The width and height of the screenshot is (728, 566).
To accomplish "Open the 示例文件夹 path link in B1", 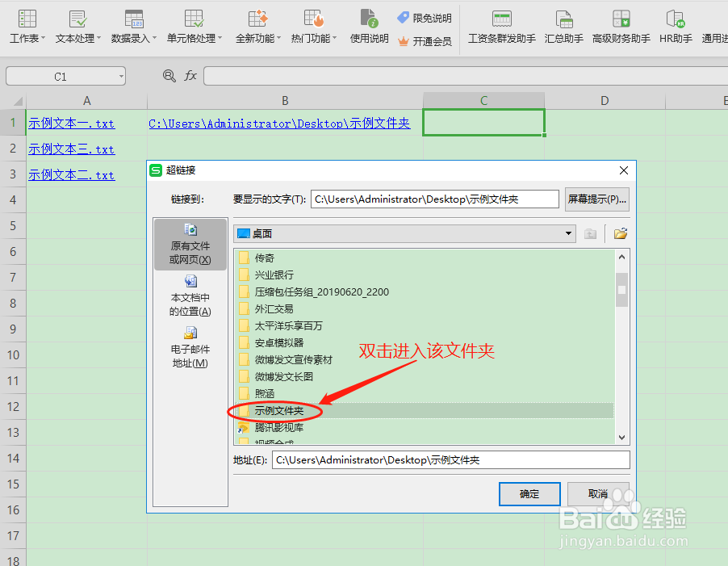I will pyautogui.click(x=279, y=124).
